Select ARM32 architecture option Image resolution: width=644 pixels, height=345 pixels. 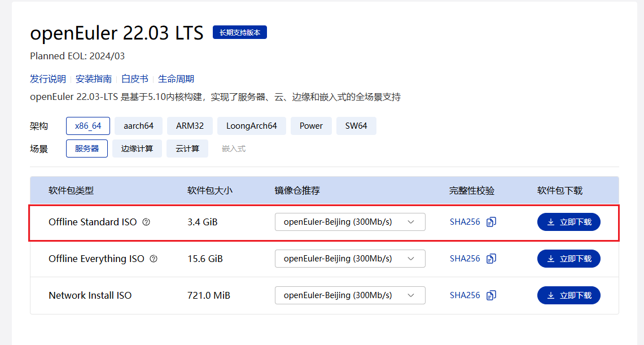pyautogui.click(x=190, y=126)
